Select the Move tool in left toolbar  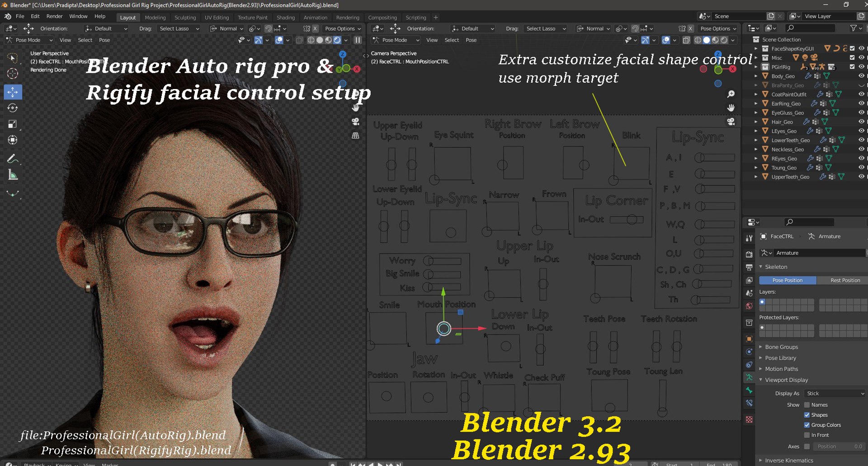pyautogui.click(x=13, y=92)
